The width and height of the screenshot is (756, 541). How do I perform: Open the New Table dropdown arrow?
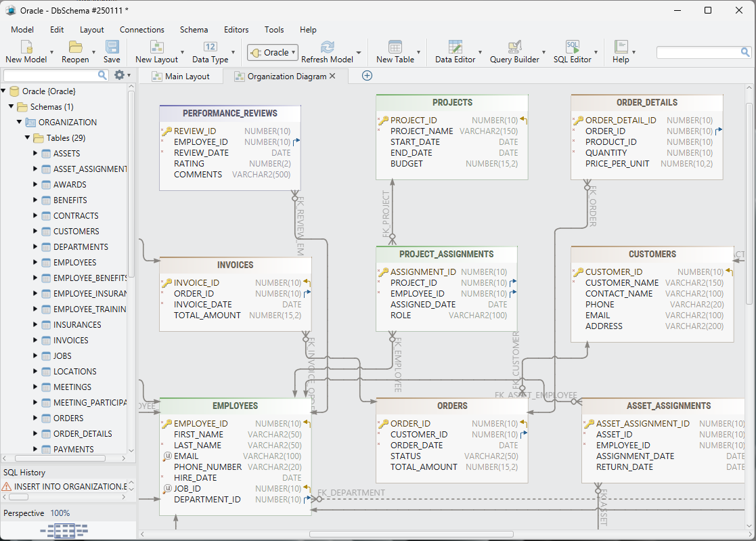pyautogui.click(x=418, y=53)
